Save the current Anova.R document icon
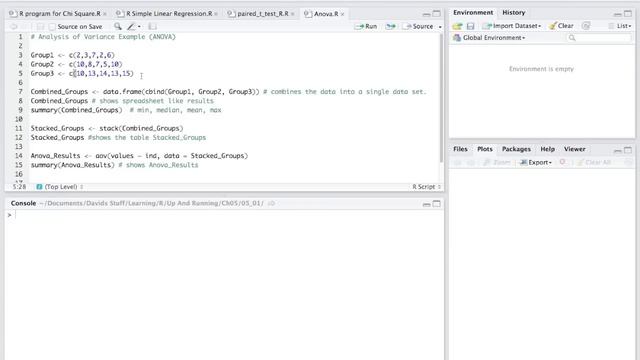 40,27
